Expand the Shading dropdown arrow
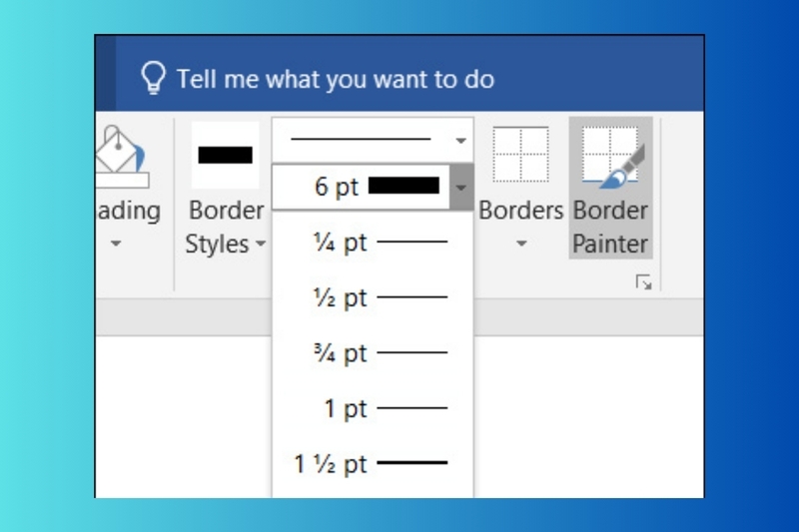 point(116,244)
